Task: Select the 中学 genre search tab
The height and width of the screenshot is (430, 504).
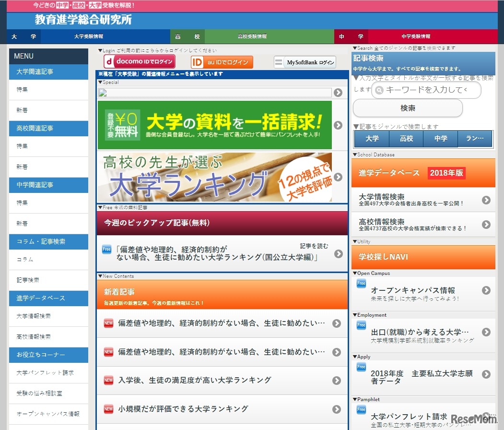Action: 441,139
